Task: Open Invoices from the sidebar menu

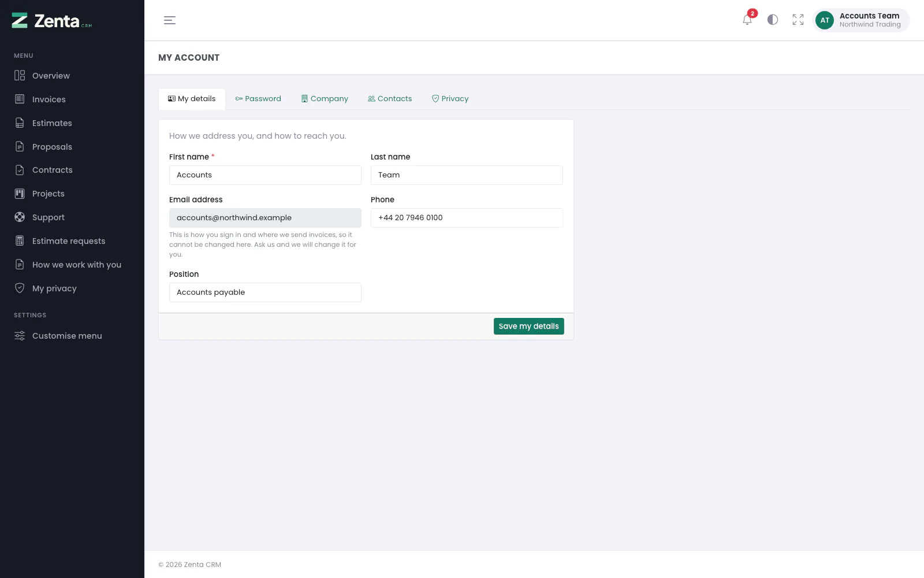Action: pos(49,99)
